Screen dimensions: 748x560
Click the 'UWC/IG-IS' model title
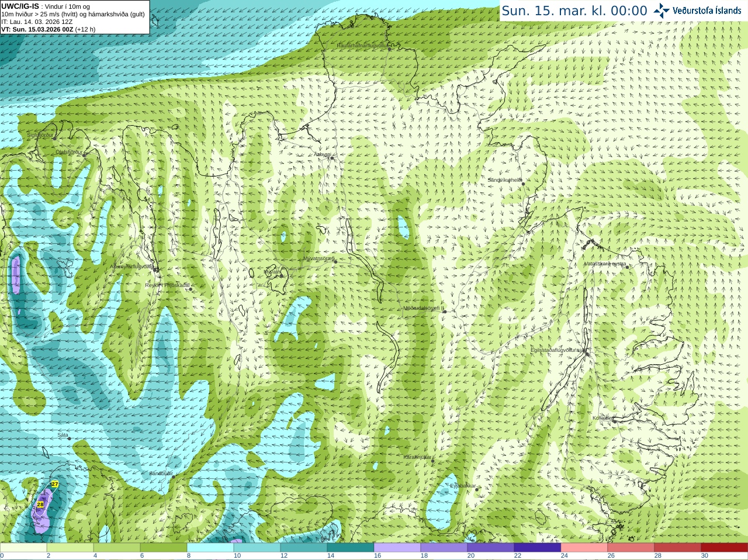coord(20,6)
